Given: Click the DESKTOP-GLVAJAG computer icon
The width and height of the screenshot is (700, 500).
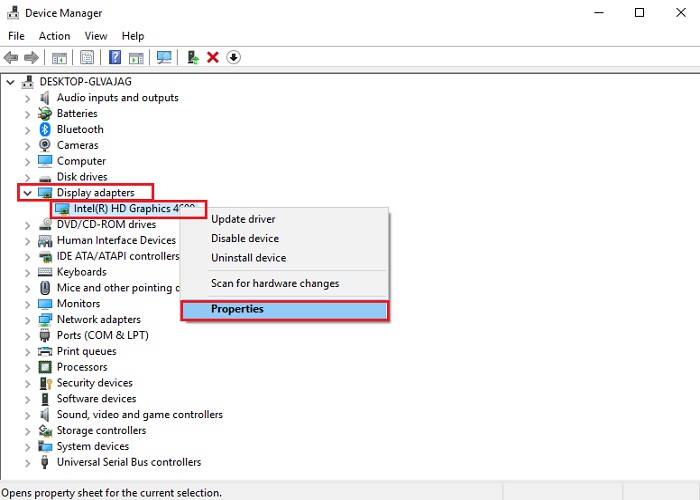Looking at the screenshot, I should click(x=28, y=82).
